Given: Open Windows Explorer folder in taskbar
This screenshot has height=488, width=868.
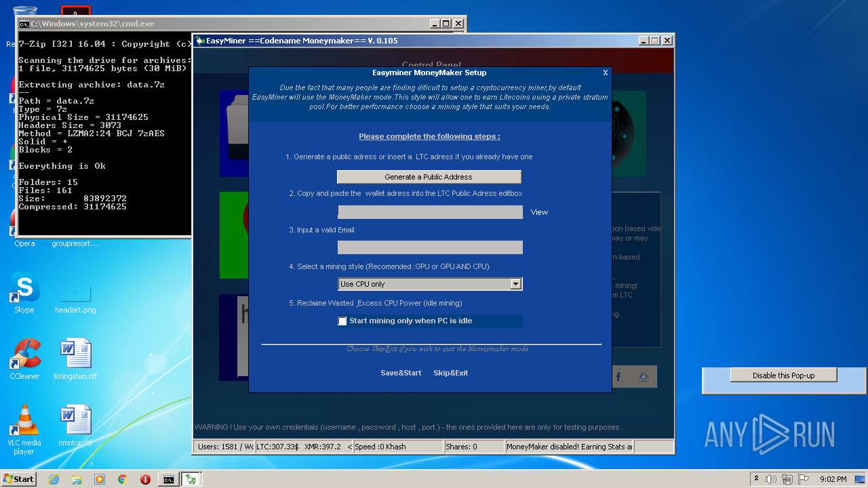Looking at the screenshot, I should 77,479.
